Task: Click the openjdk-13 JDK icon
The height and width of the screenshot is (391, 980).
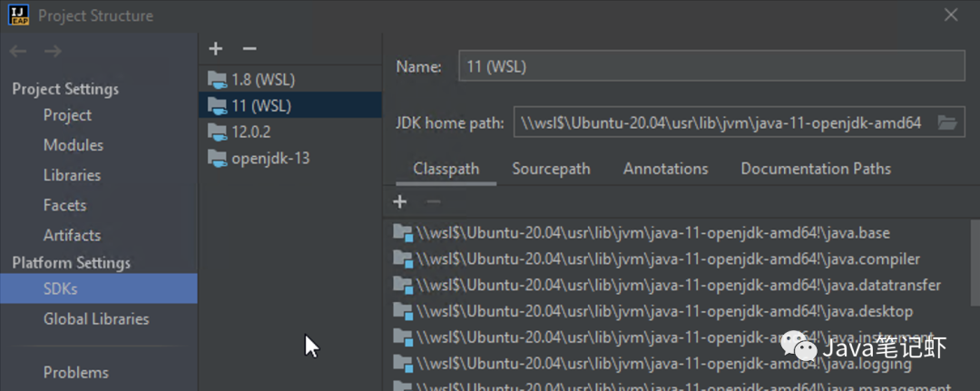Action: point(218,159)
